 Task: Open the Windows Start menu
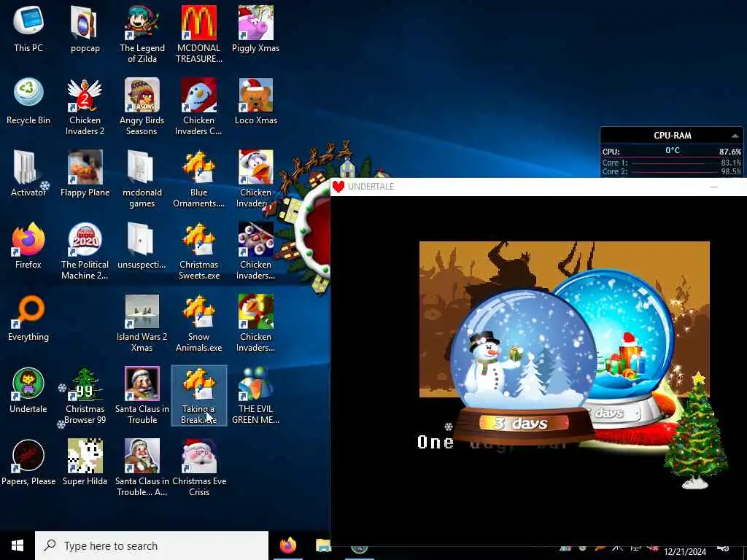[x=18, y=545]
